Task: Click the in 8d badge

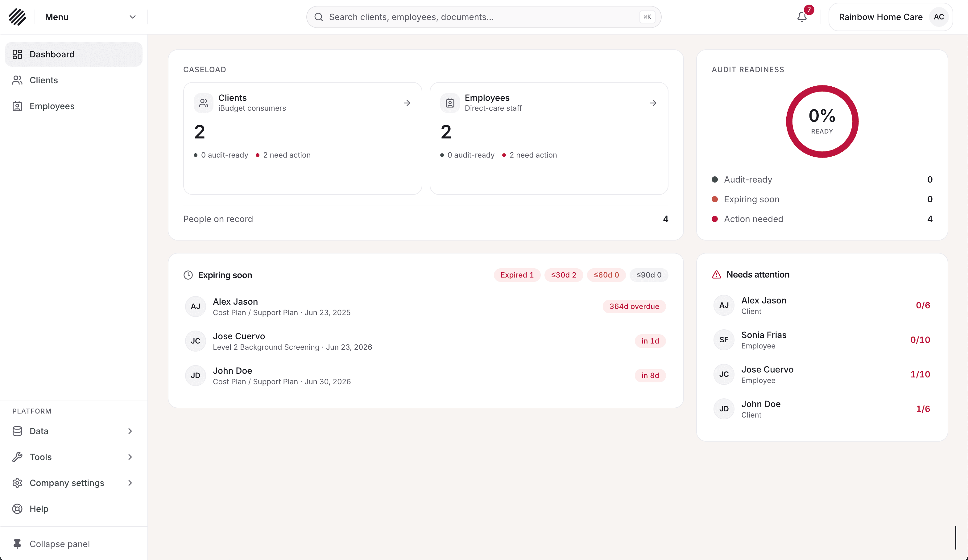Action: (x=650, y=376)
